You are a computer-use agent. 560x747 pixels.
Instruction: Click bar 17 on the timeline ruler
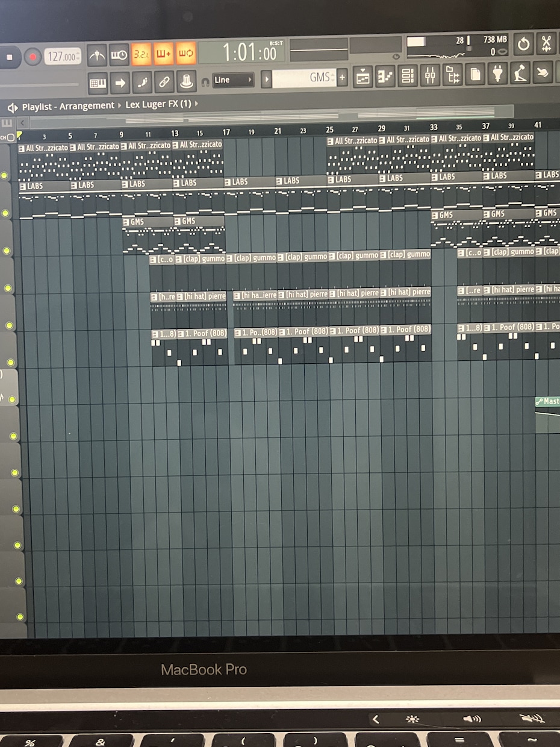(226, 132)
